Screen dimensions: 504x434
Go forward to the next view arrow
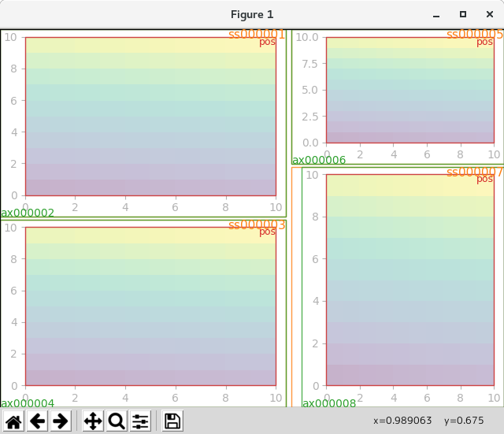pos(61,421)
